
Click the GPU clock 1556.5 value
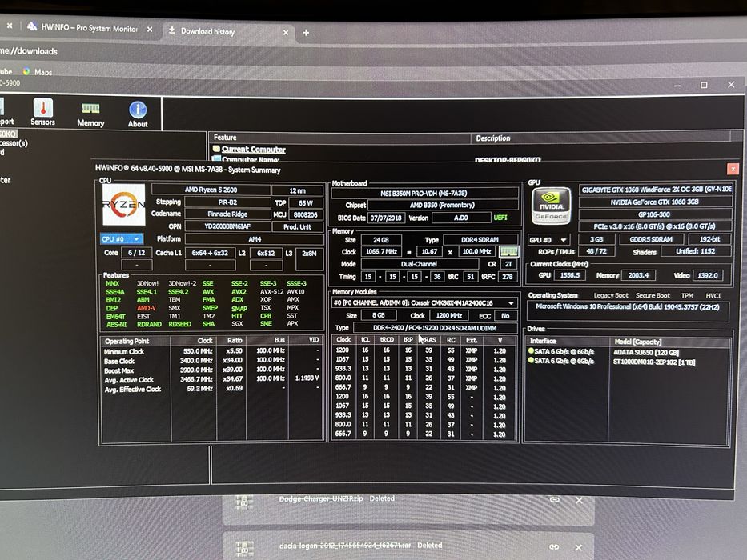[570, 274]
